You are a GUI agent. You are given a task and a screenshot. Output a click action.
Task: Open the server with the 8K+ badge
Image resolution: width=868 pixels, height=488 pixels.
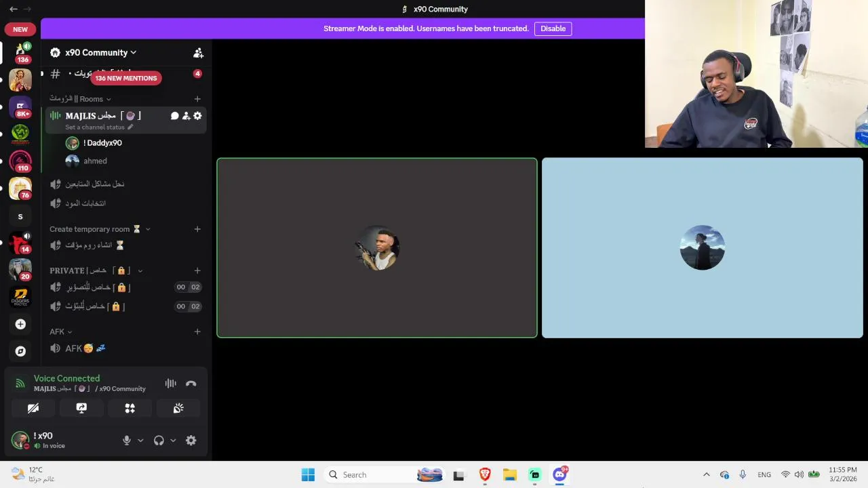pos(20,106)
